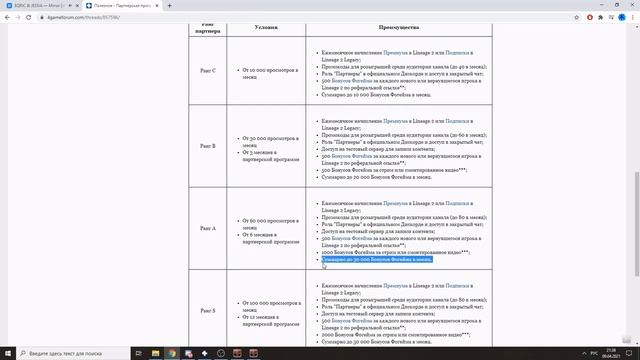Open the first red-brown taskbar app
This screenshot has width=640, height=360.
pyautogui.click(x=237, y=353)
